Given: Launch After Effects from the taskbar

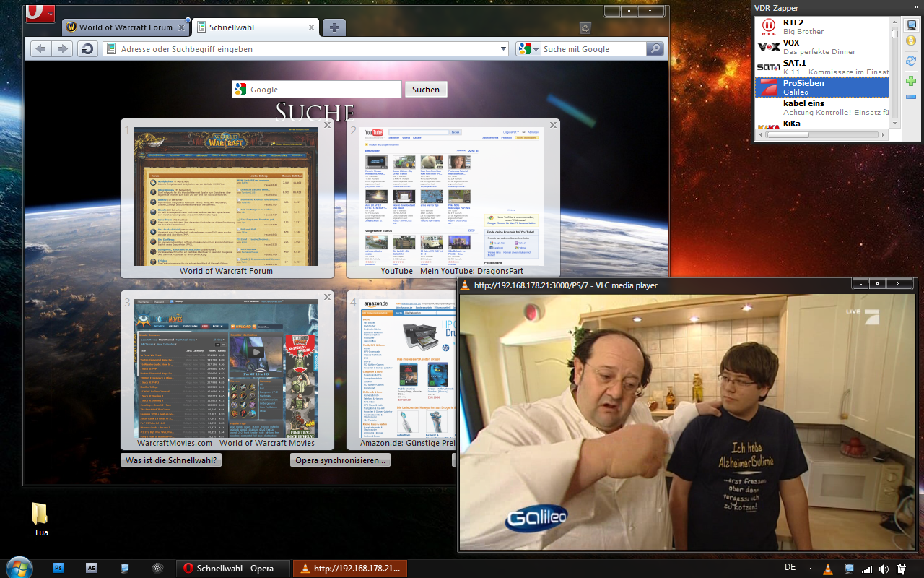Looking at the screenshot, I should [x=91, y=568].
